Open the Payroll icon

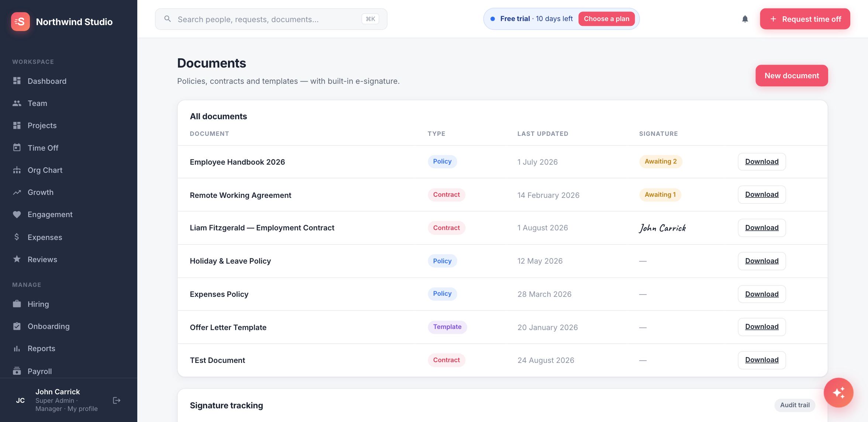(17, 371)
